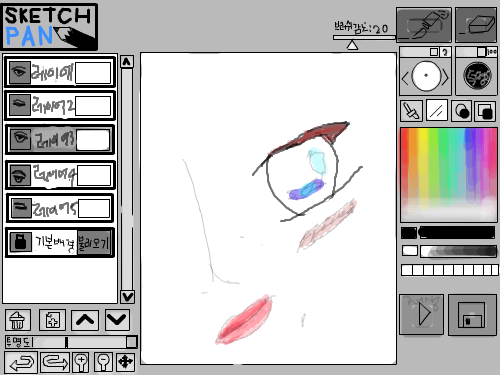Choose the overlapping circles shape tool
Screen dimensions: 500x375
(x=462, y=111)
